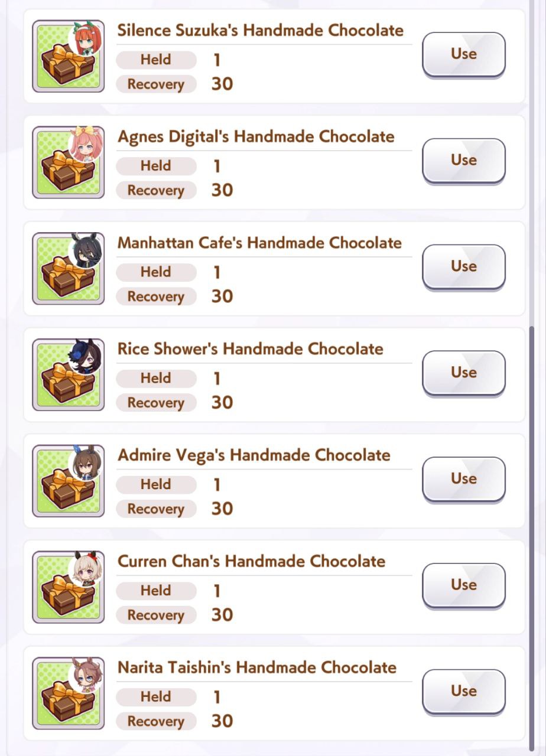Use Rice Shower's Handmade Chocolate
Image resolution: width=546 pixels, height=756 pixels.
[464, 373]
